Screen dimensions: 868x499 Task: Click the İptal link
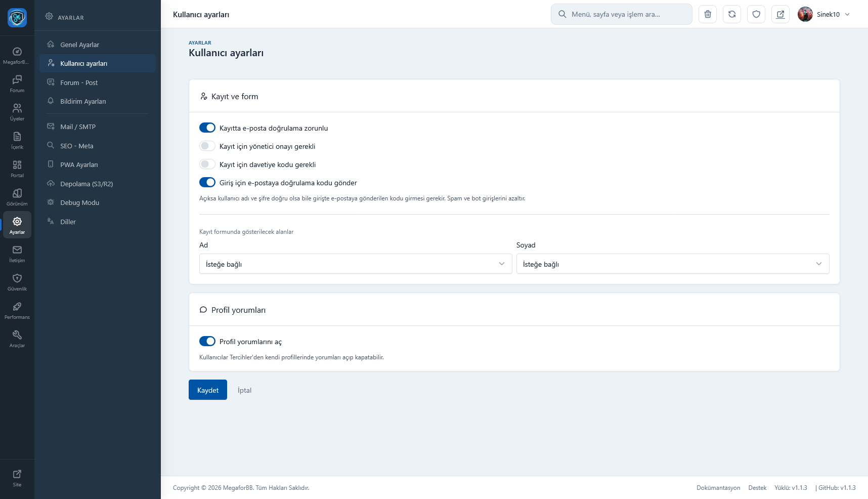(244, 390)
